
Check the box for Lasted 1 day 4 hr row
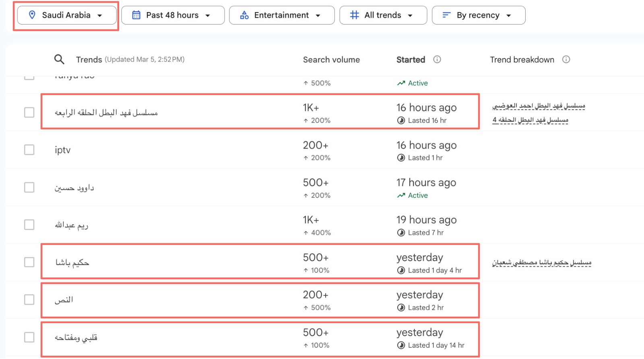point(29,262)
